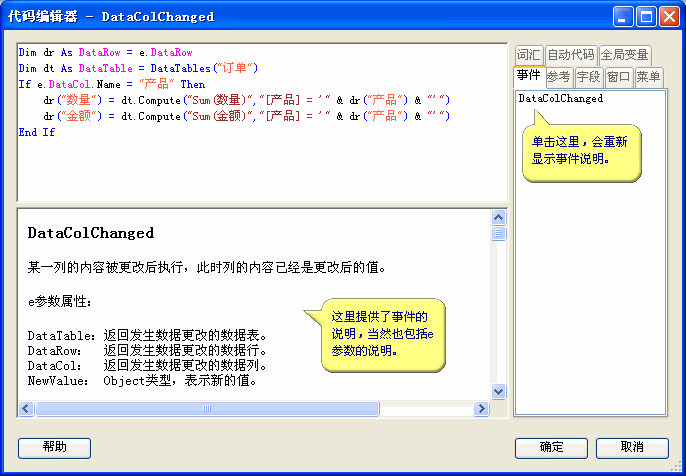Confirm with the 确定 button
The height and width of the screenshot is (476, 686).
[x=551, y=447]
